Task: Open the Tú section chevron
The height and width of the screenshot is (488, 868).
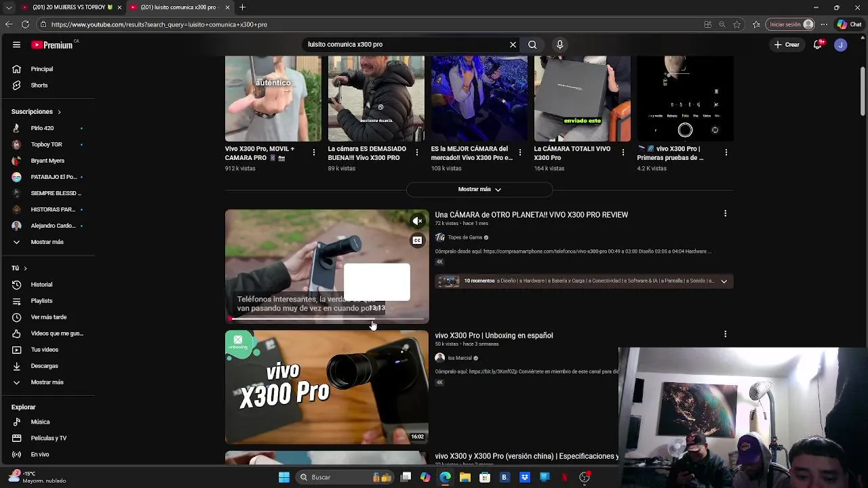Action: [25, 268]
